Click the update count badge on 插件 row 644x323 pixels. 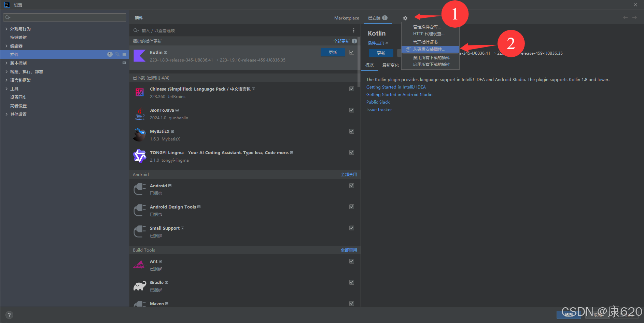[110, 54]
